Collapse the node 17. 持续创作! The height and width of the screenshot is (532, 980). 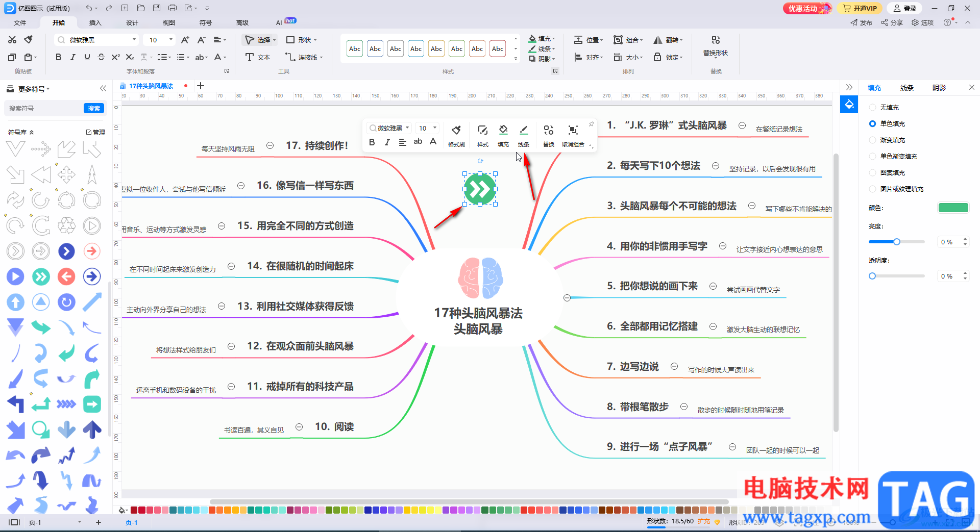tap(270, 145)
